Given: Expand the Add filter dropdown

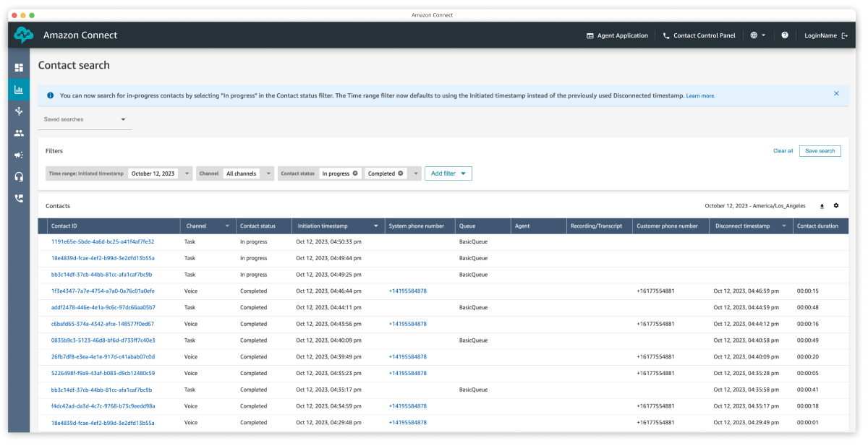Looking at the screenshot, I should point(448,173).
